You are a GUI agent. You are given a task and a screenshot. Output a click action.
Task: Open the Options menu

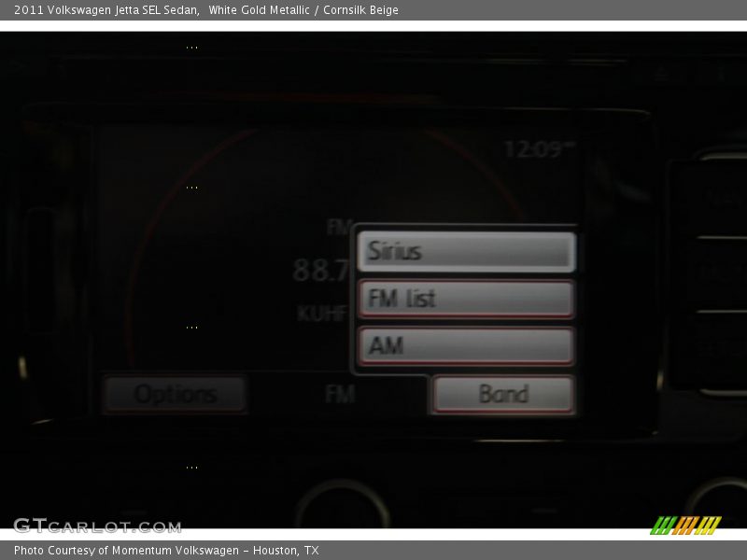(177, 393)
